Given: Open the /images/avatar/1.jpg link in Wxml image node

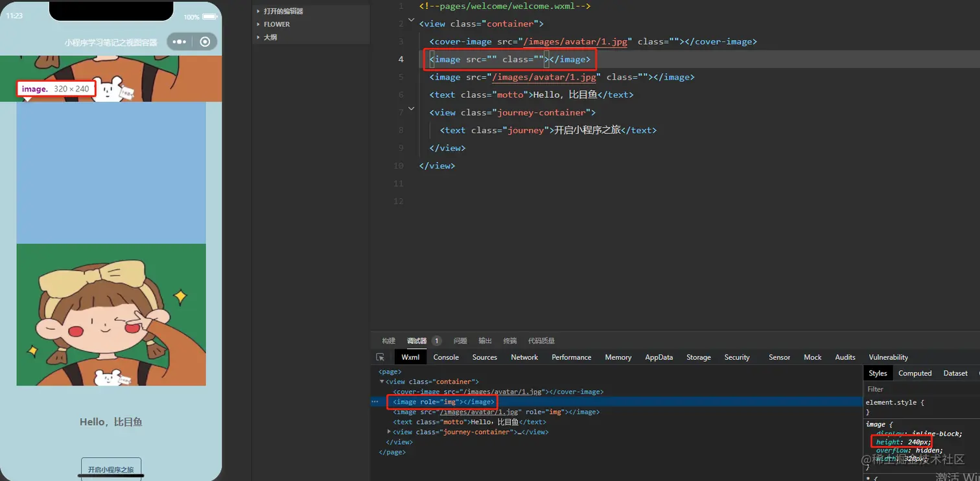Looking at the screenshot, I should [x=480, y=412].
